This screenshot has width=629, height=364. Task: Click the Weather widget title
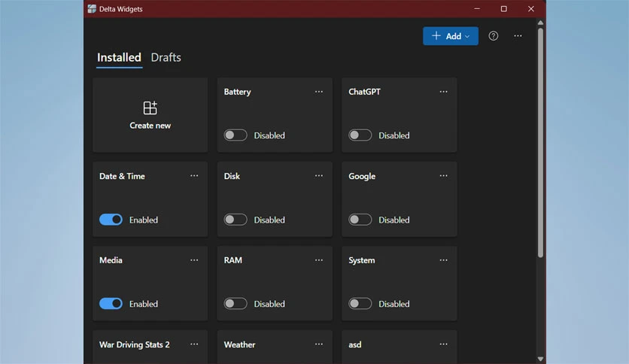click(239, 344)
